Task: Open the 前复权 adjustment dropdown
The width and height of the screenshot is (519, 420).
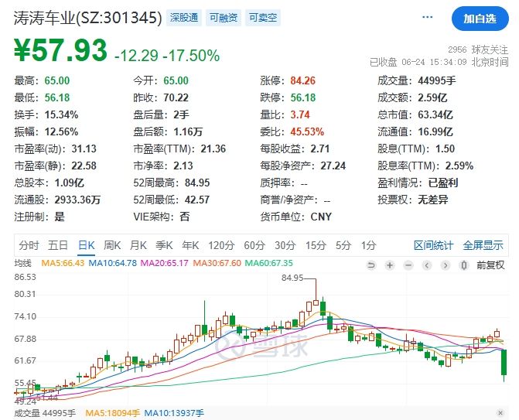Action: click(490, 265)
